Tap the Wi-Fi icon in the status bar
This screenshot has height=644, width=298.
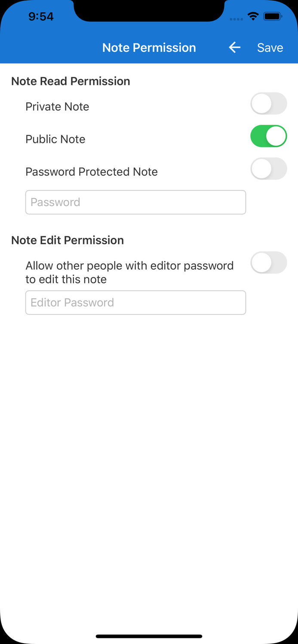(253, 16)
